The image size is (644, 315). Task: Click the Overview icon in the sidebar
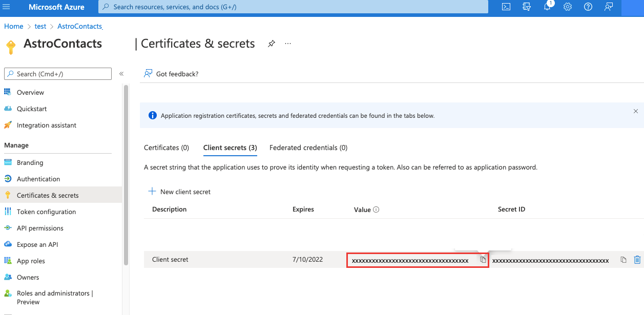point(8,92)
